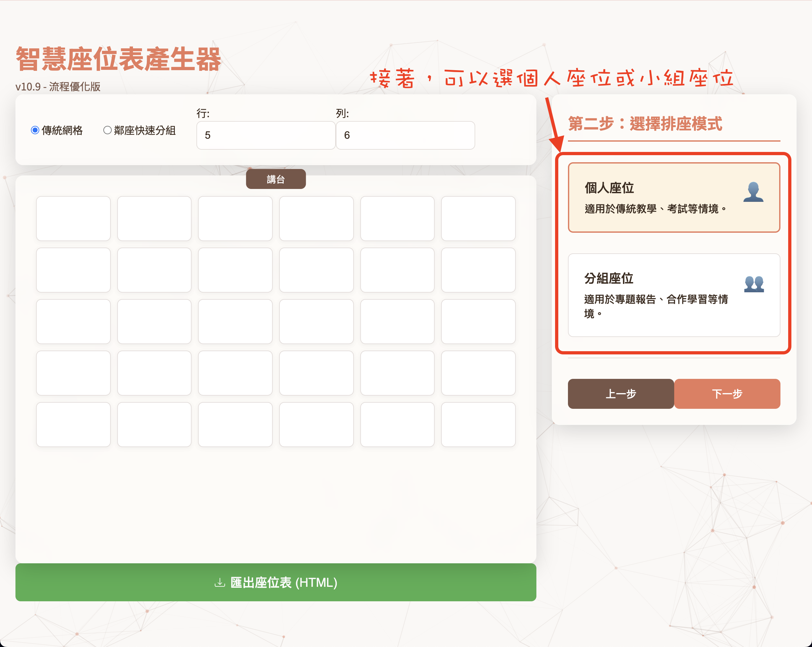
Task: Proceed with the 下一步 button
Action: coord(727,394)
